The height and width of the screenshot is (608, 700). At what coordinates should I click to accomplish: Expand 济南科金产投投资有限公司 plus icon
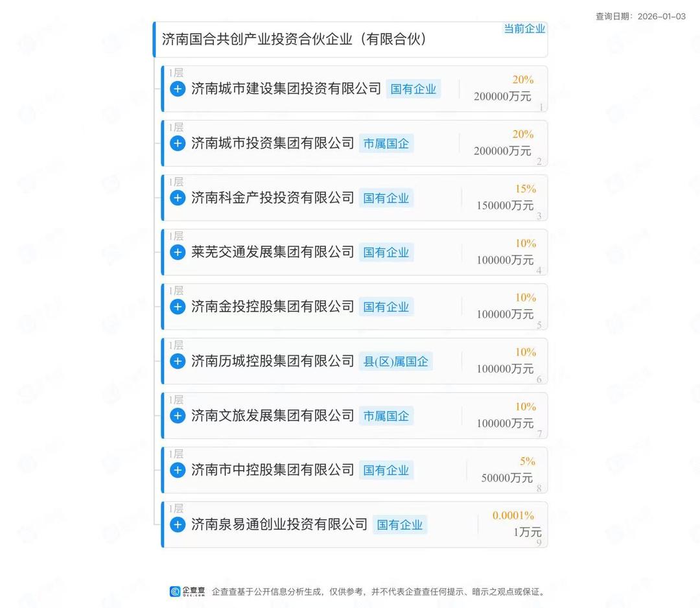178,198
